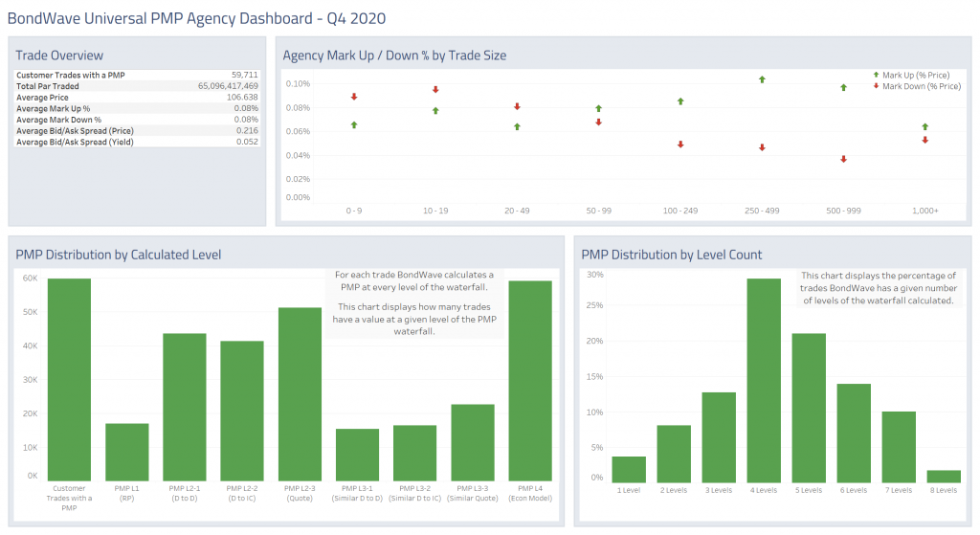The width and height of the screenshot is (980, 535).
Task: Select red mark down arrow for 500 - 999
Action: (844, 160)
